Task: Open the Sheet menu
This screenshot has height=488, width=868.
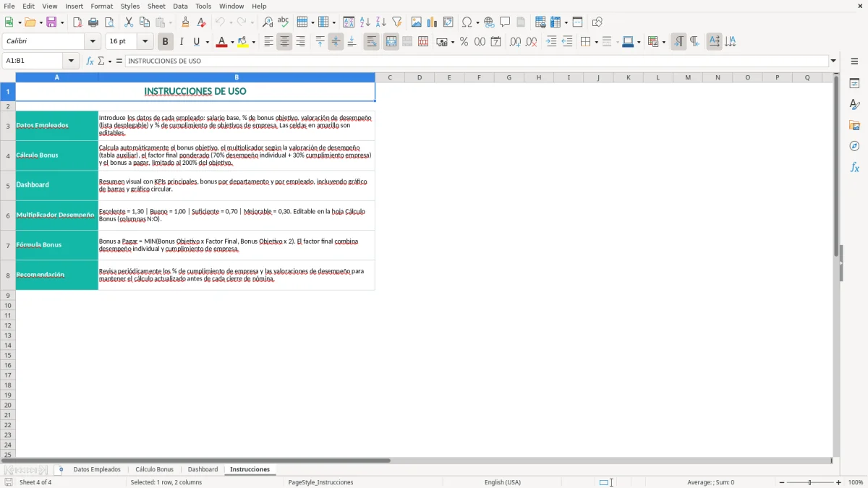Action: 156,6
